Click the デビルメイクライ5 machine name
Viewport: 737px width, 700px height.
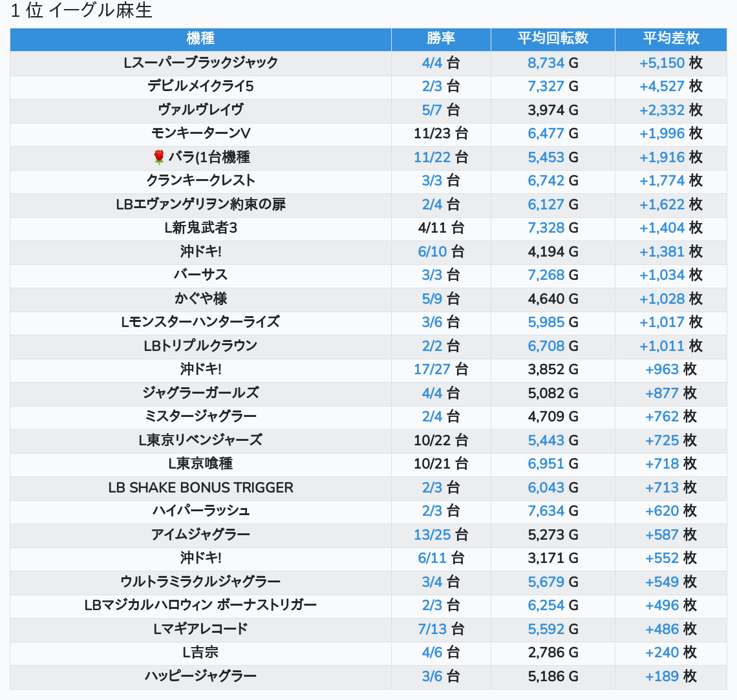pyautogui.click(x=200, y=86)
